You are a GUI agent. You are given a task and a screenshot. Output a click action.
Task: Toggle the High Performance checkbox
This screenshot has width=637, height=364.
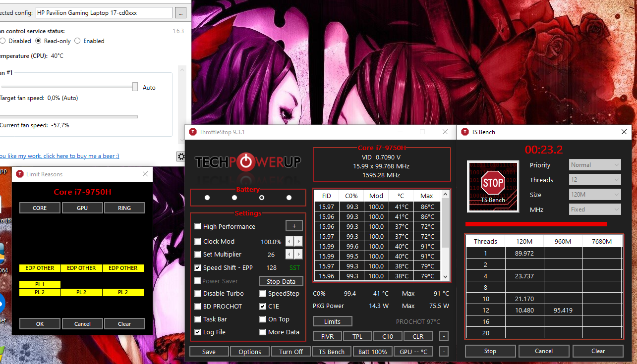tap(198, 226)
